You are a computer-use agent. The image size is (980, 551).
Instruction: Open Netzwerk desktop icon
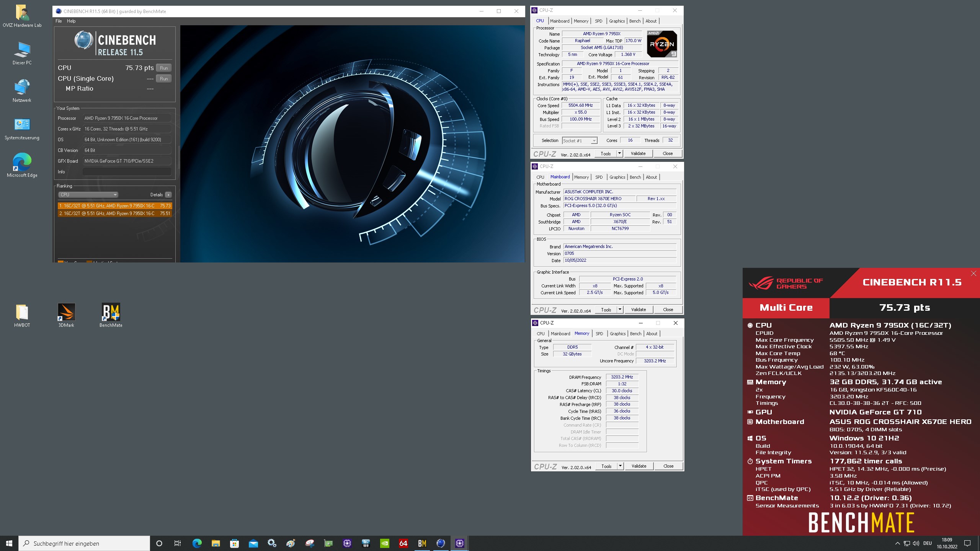tap(22, 91)
